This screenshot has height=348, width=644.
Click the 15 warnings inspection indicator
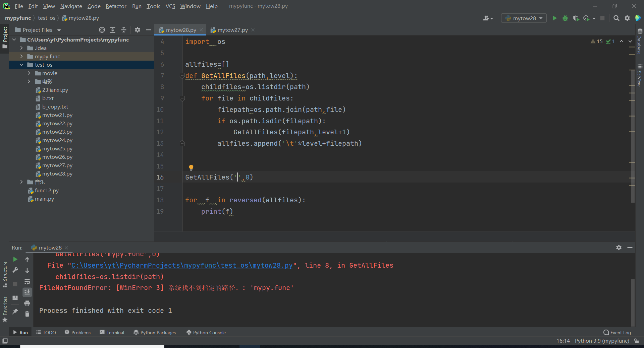597,41
